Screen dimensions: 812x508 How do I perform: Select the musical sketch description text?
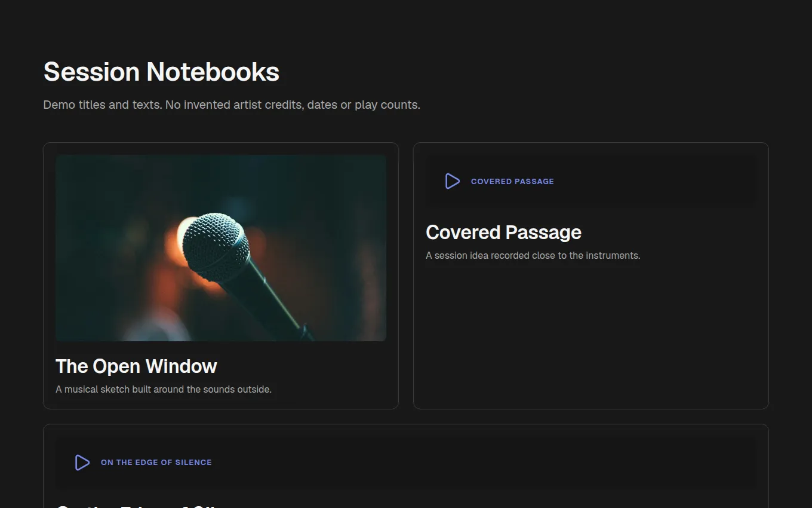click(x=164, y=389)
